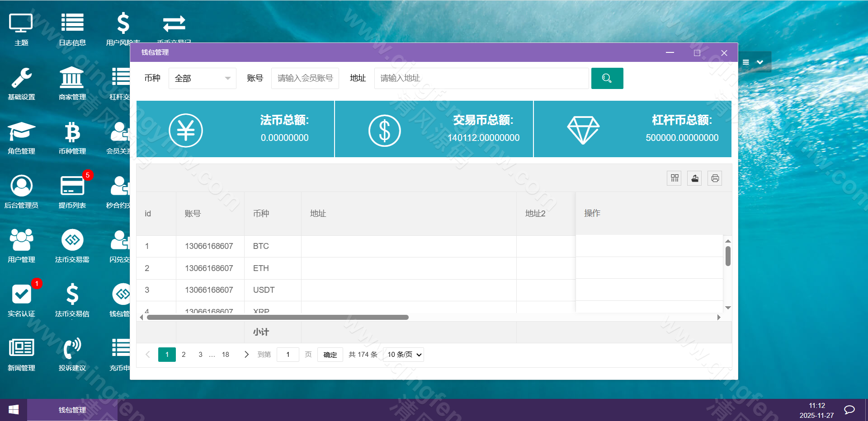Click the print icon above the wallet table

point(715,178)
